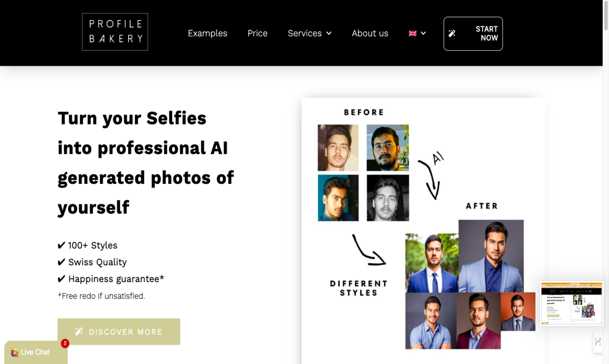
Task: Select About us in the top navigation
Action: coord(370,33)
